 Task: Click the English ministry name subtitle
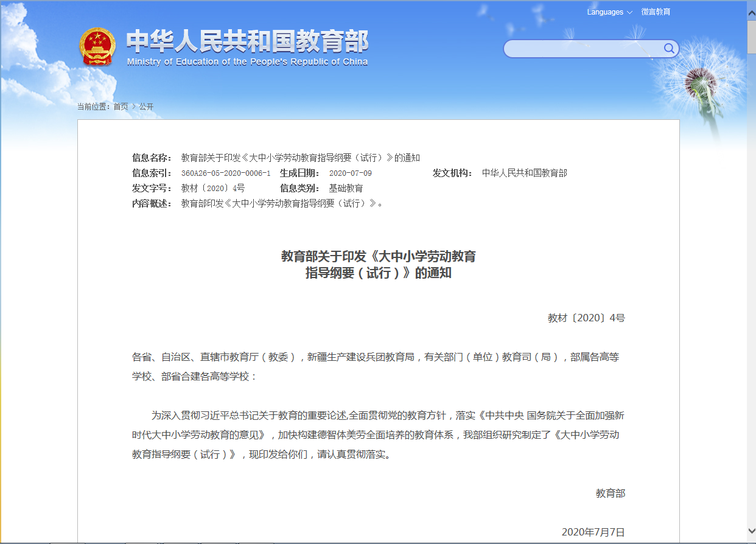click(247, 62)
